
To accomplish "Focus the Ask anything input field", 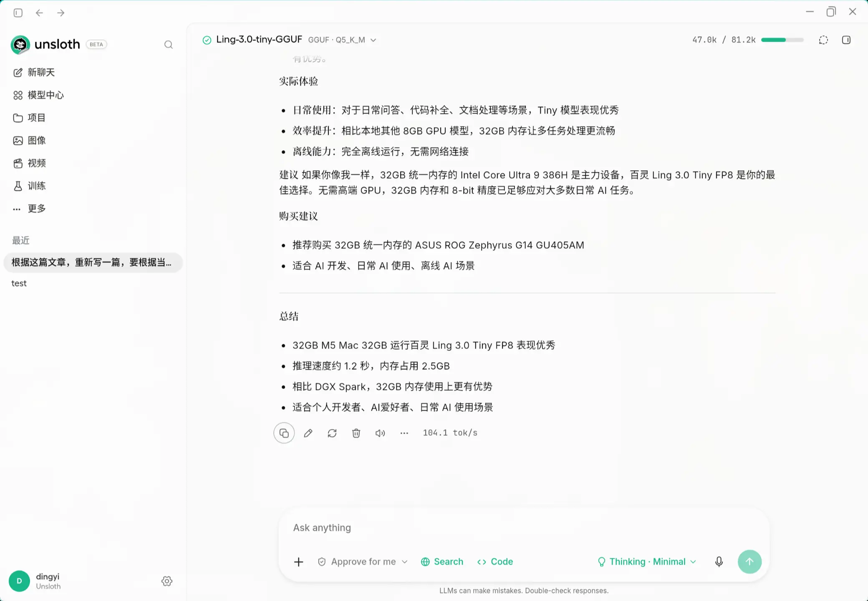I will (x=524, y=528).
